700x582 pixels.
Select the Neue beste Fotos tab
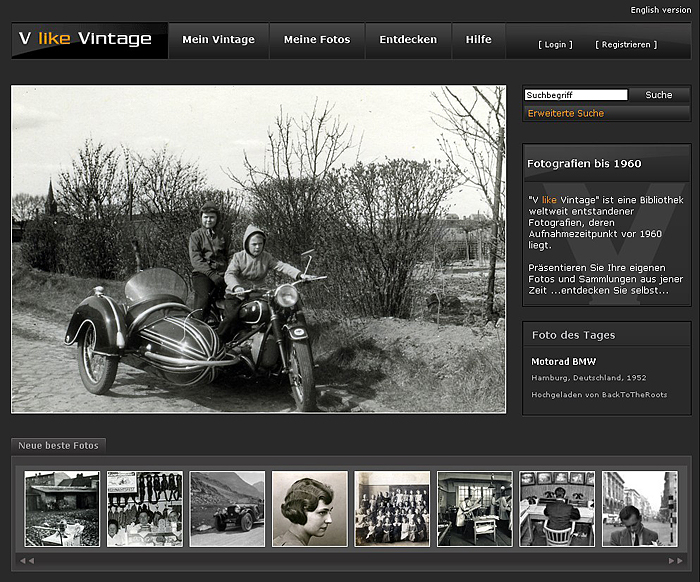(x=59, y=445)
